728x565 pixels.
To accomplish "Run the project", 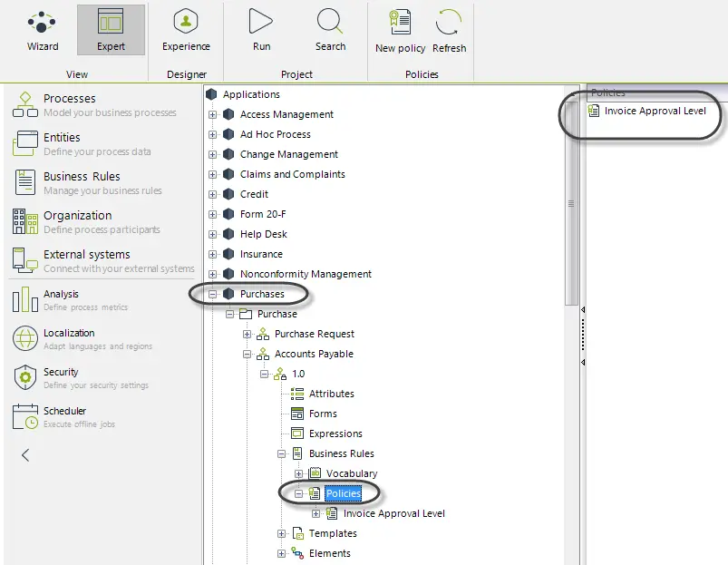I will click(x=261, y=30).
